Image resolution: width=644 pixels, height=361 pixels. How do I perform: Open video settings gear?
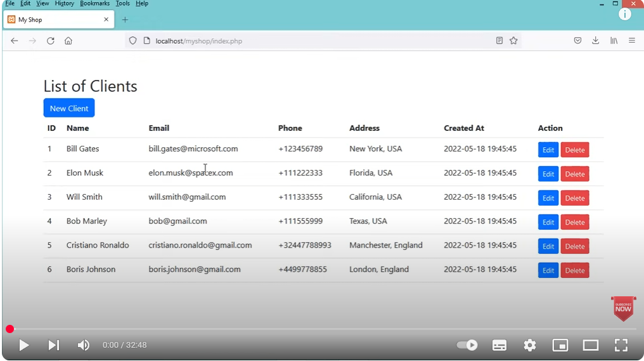(x=530, y=345)
